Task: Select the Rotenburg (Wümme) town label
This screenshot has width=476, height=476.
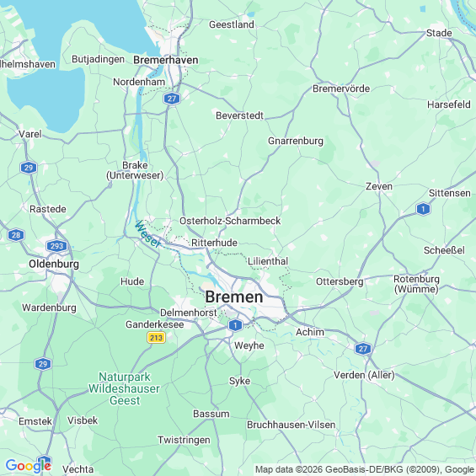Action: coord(416,284)
